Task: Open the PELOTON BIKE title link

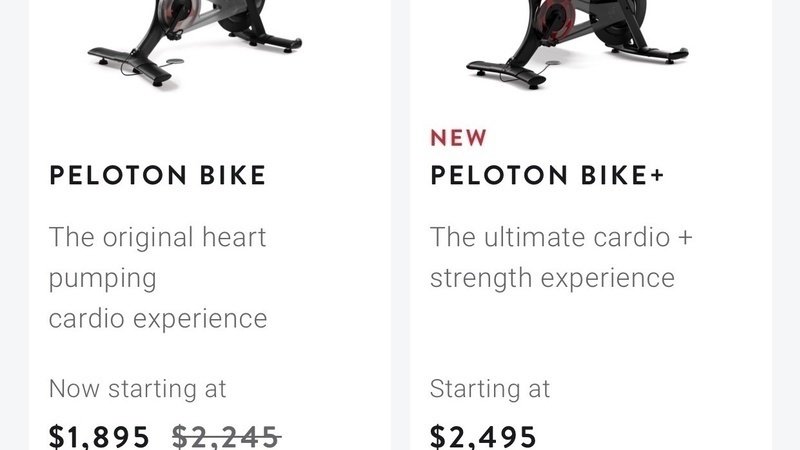Action: click(x=158, y=176)
